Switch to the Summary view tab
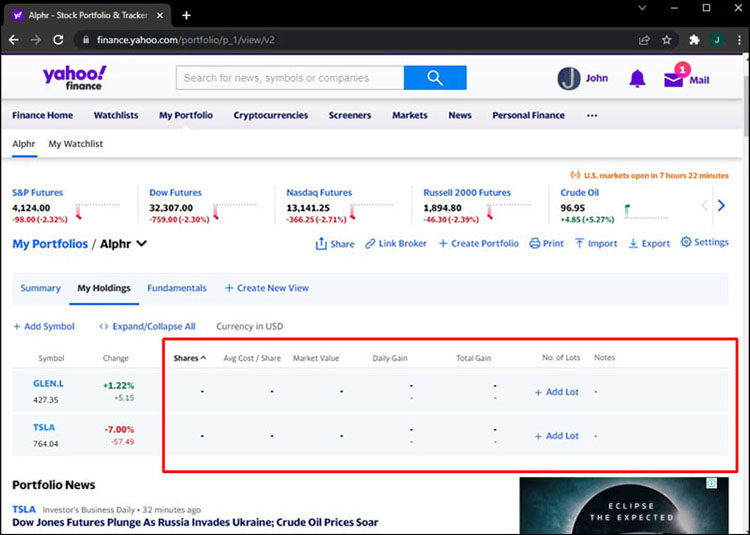The width and height of the screenshot is (750, 535). click(x=40, y=288)
